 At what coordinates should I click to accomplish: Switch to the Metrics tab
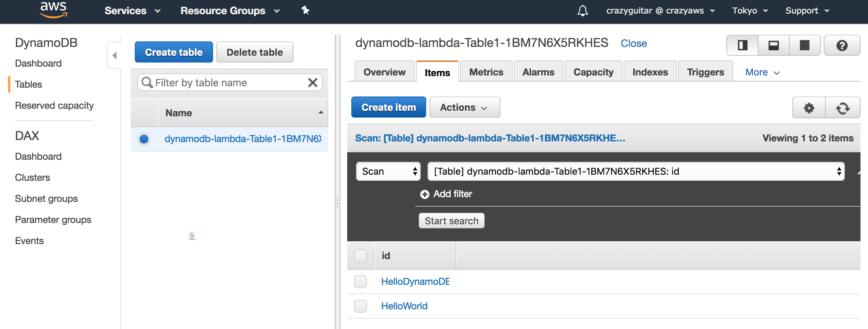click(486, 71)
